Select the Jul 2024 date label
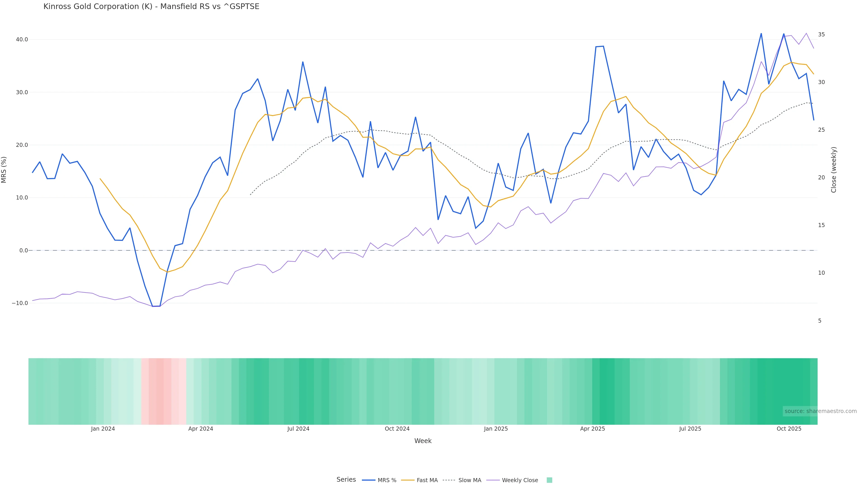Image resolution: width=868 pixels, height=488 pixels. click(x=298, y=429)
